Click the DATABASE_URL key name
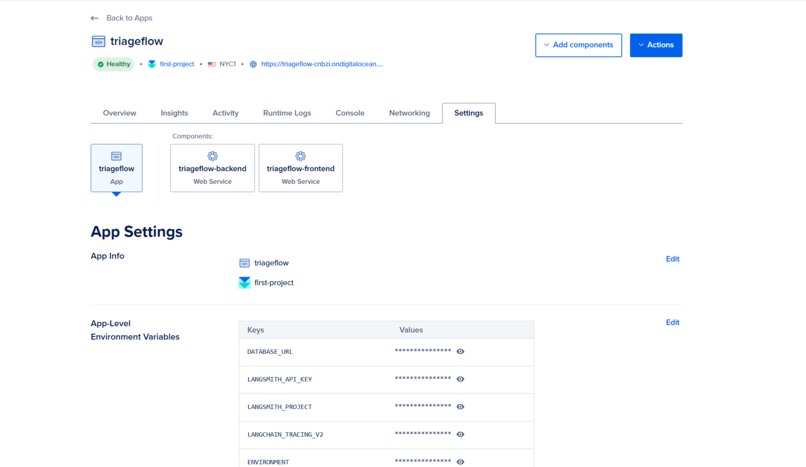The height and width of the screenshot is (467, 806). click(270, 352)
